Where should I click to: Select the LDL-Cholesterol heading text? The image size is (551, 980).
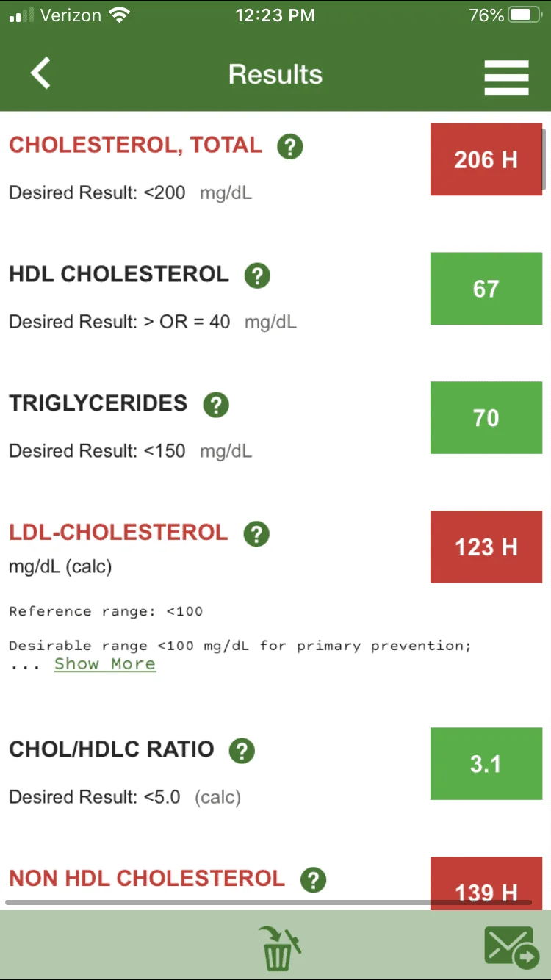tap(119, 533)
